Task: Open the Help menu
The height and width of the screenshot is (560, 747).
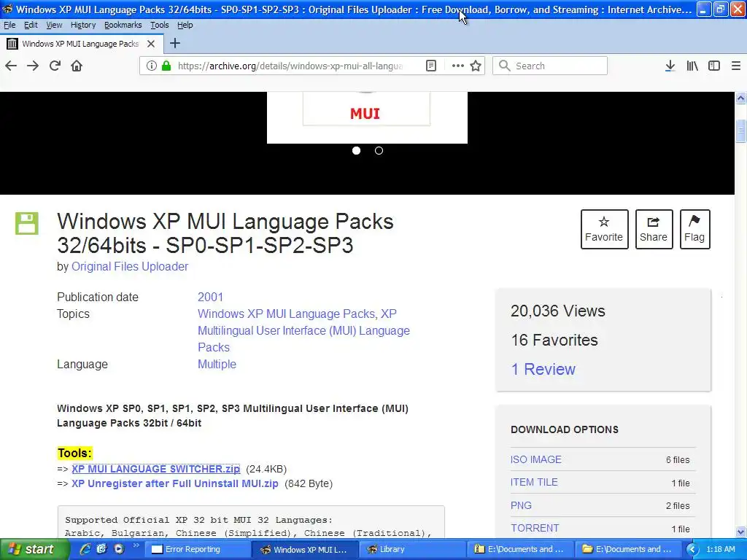Action: click(185, 25)
